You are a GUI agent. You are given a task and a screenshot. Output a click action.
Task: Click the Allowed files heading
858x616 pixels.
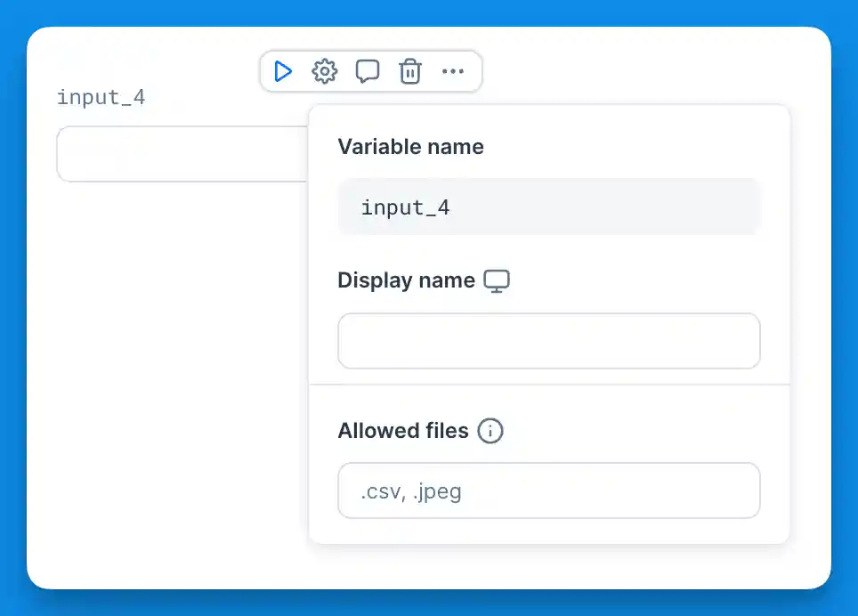click(x=402, y=431)
